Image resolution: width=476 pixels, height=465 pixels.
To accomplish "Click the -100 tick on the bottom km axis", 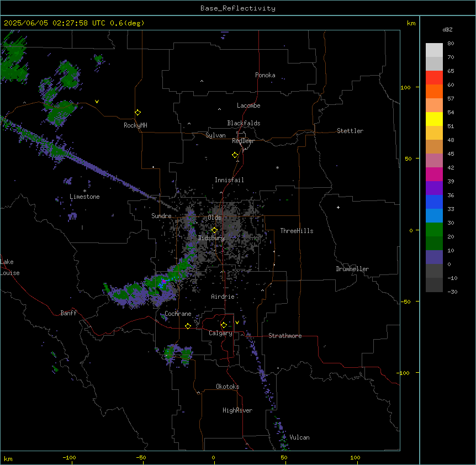I will tap(69, 457).
